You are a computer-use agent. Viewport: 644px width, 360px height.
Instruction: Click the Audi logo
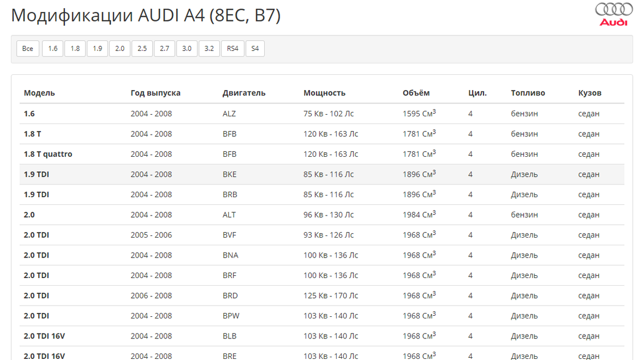coord(614,14)
